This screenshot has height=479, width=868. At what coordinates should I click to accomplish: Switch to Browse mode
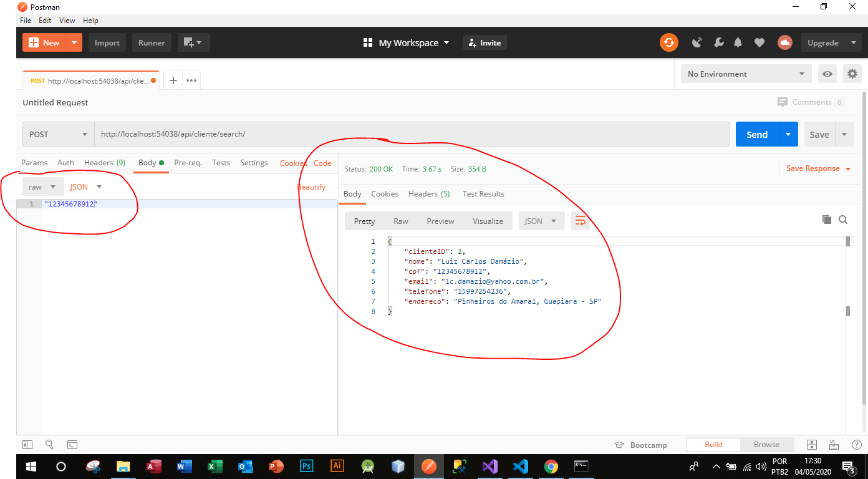click(x=766, y=445)
